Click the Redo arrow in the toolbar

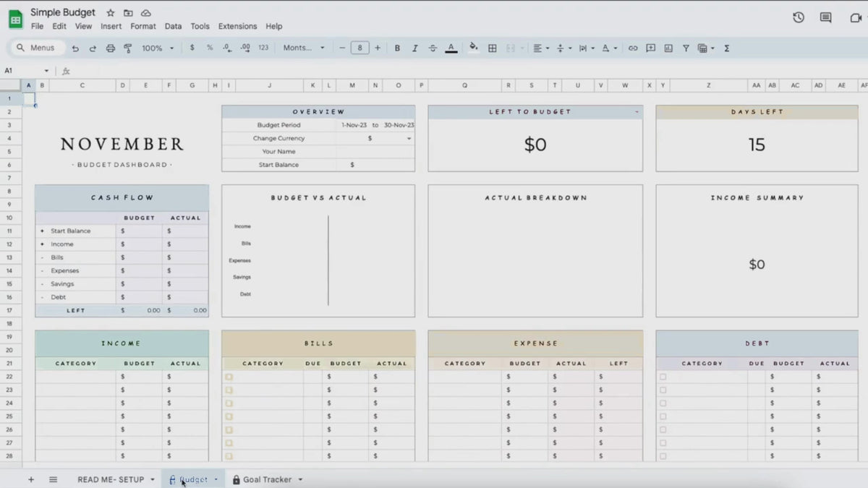[x=93, y=48]
